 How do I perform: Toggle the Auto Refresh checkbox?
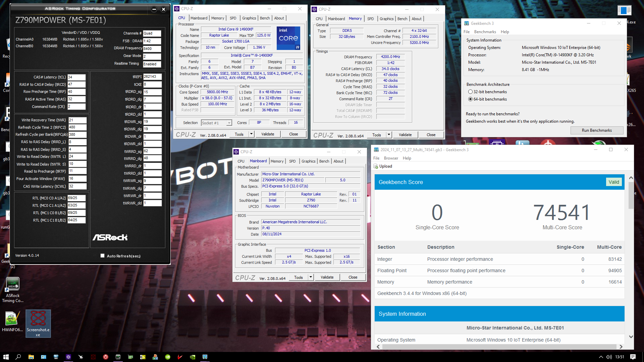pos(102,256)
